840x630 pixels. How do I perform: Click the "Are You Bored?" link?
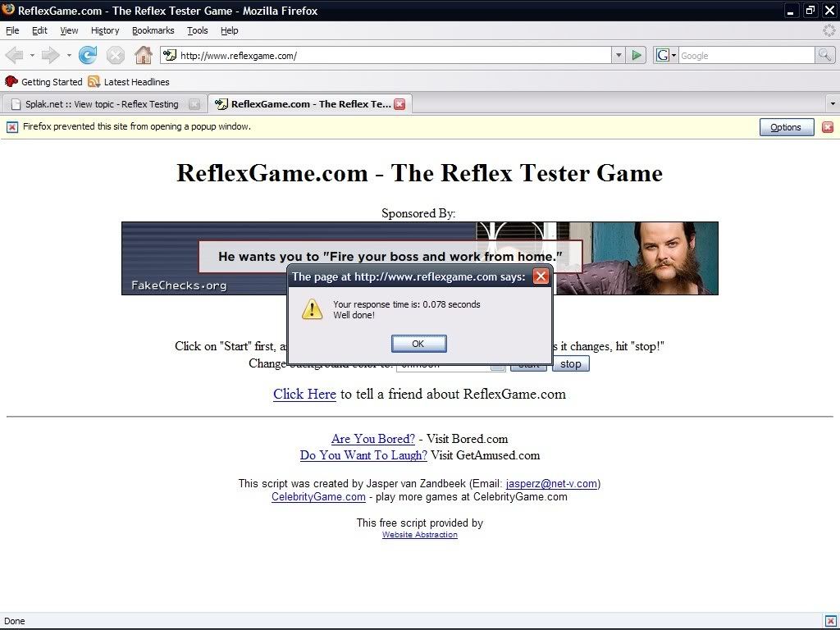tap(372, 439)
